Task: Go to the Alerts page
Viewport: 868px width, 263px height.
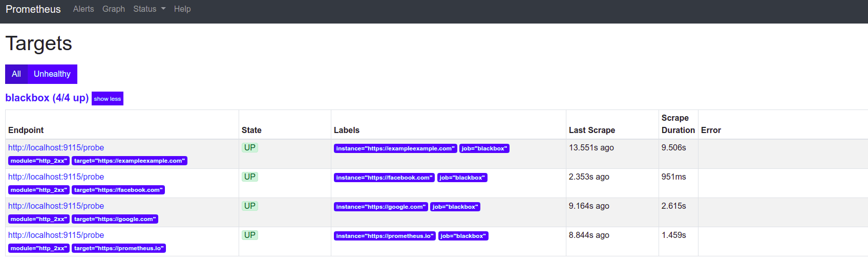Action: 83,9
